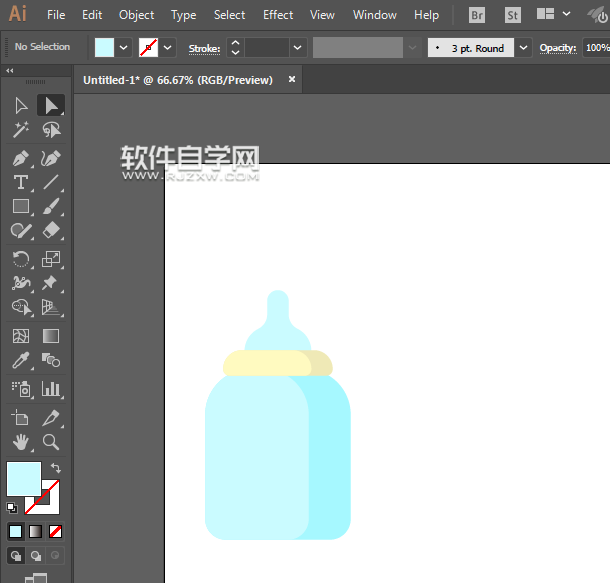Click the large fill color swatch in toolbar
This screenshot has width=610, height=583.
pos(24,478)
